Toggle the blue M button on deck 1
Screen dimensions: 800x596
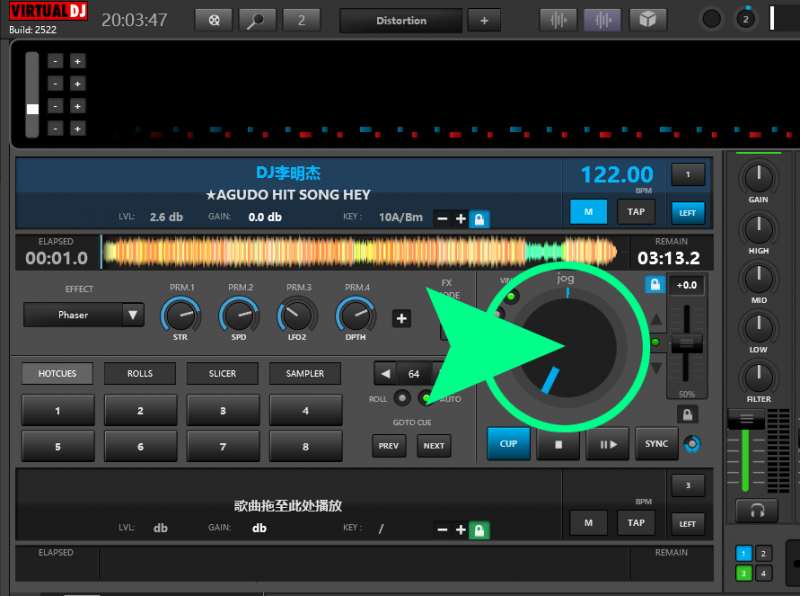pyautogui.click(x=588, y=212)
